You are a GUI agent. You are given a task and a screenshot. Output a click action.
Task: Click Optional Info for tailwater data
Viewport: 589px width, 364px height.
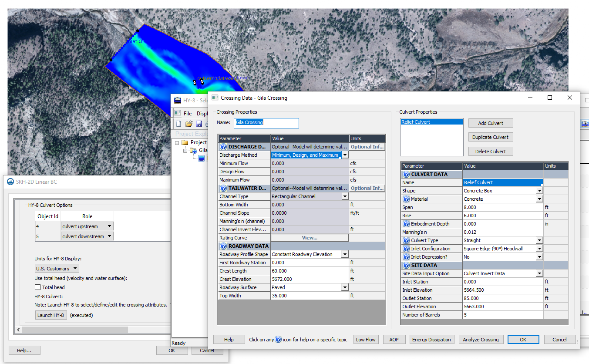[x=367, y=188]
